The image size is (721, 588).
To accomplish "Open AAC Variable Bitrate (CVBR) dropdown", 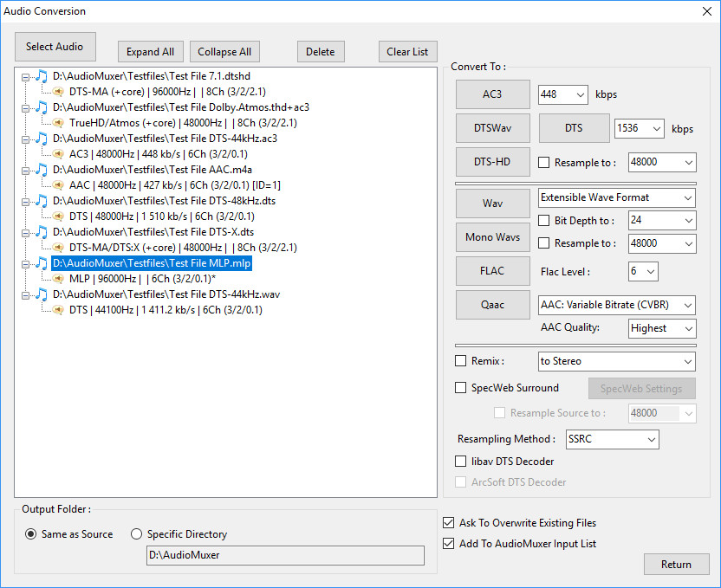I will point(617,305).
